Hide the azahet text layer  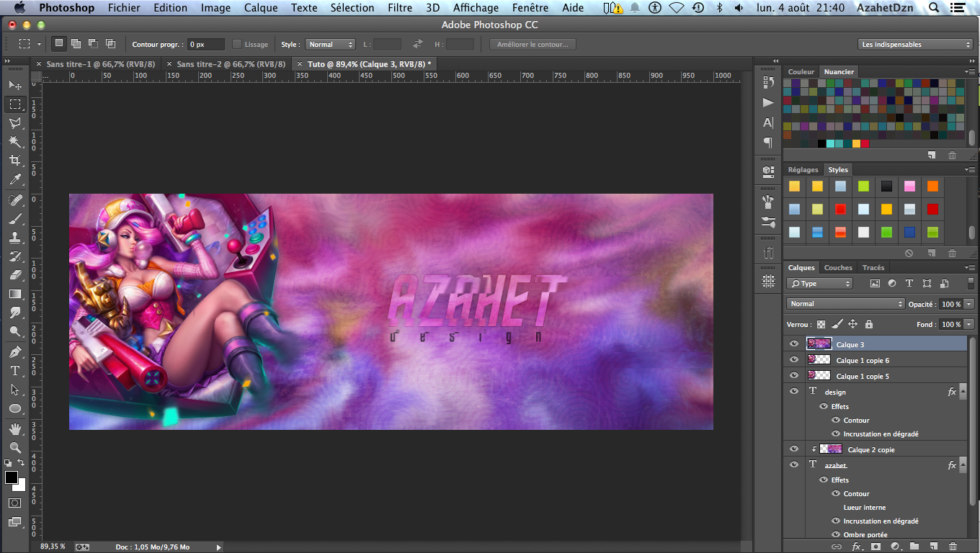click(794, 465)
